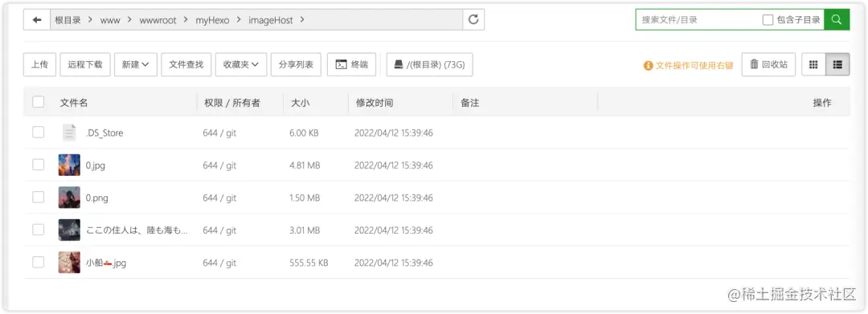The height and width of the screenshot is (314, 868).
Task: Click the orange info icon tip
Action: tap(648, 65)
